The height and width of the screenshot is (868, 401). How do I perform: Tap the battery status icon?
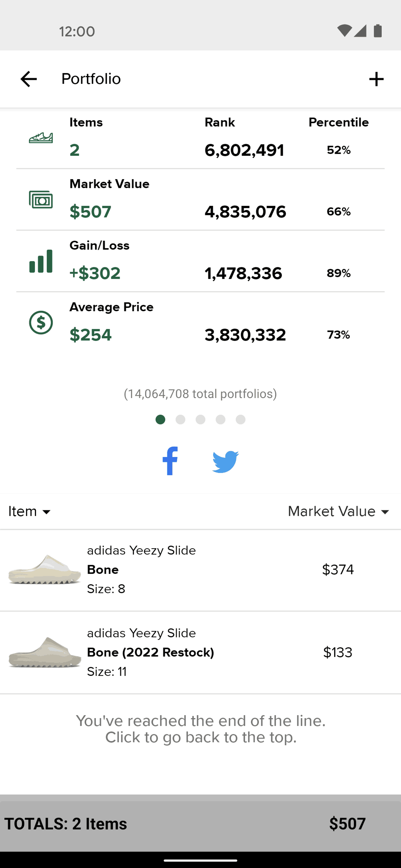378,31
